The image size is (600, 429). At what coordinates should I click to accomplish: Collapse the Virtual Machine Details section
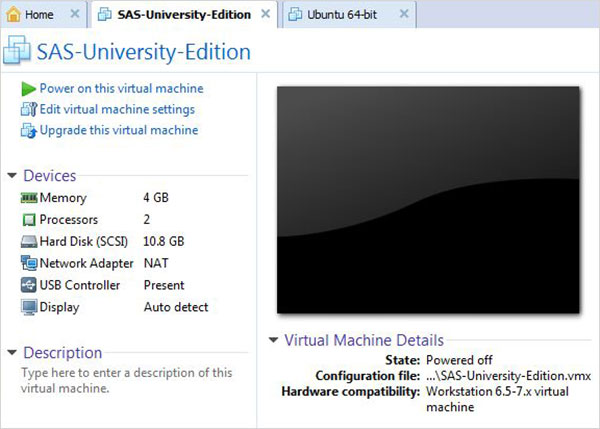pos(273,339)
